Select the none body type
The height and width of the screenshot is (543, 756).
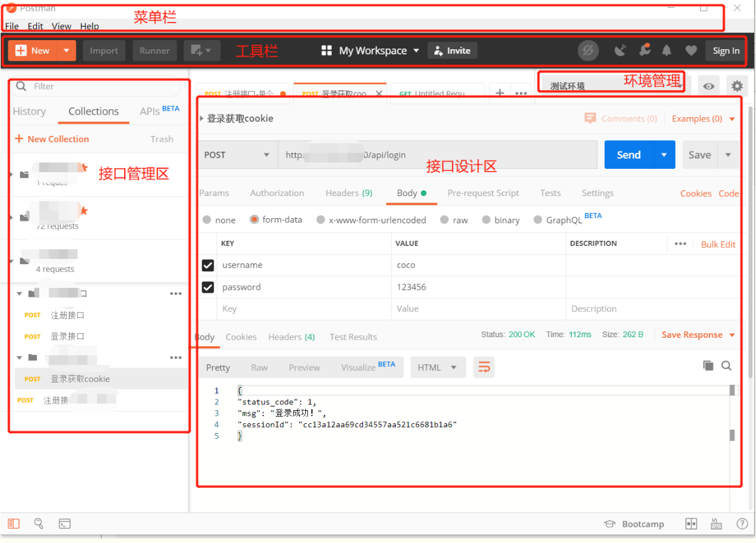[x=207, y=219]
